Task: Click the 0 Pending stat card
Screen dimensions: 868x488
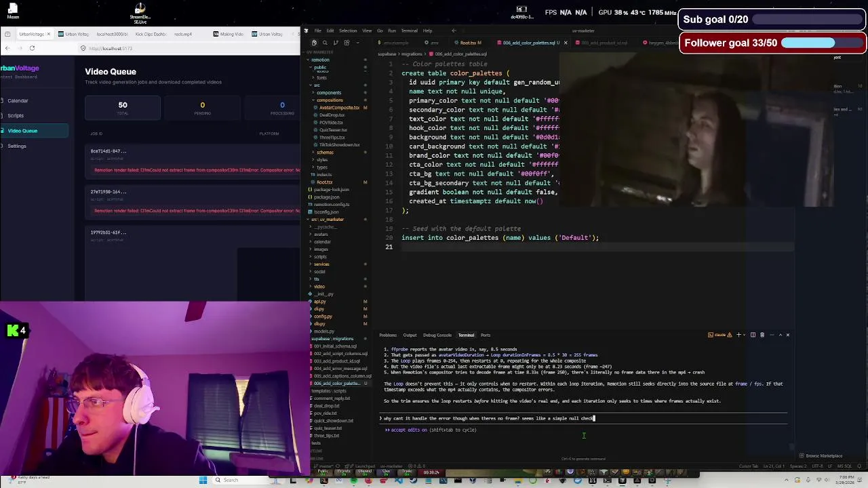Action: (x=202, y=107)
